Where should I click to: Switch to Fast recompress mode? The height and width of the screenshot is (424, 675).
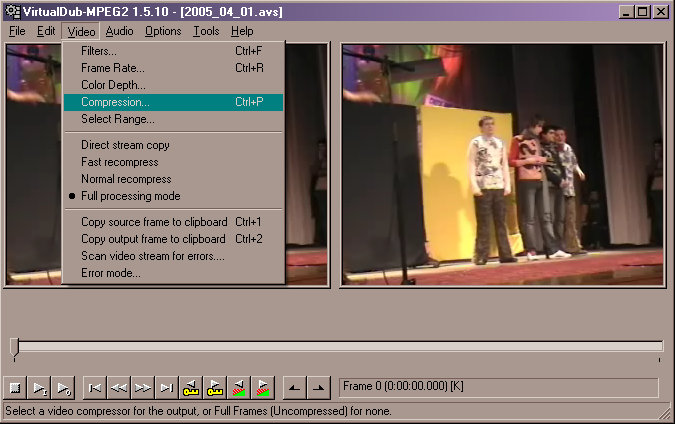tap(119, 162)
